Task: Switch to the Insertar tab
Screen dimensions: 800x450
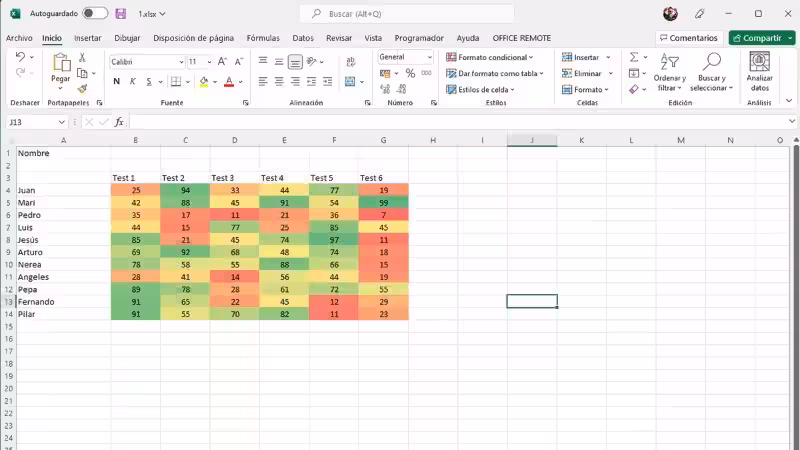Action: [88, 38]
